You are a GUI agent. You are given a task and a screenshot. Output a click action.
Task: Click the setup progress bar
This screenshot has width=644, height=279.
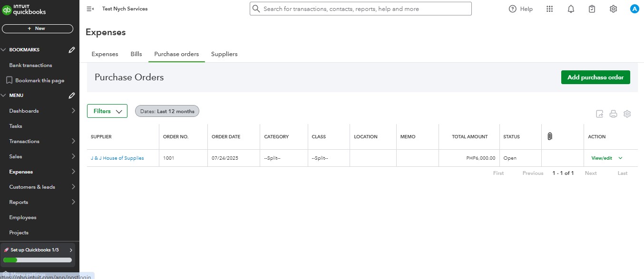coord(38,260)
